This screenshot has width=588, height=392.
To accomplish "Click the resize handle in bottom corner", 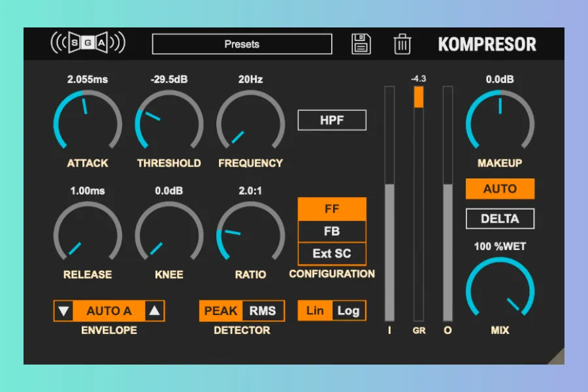I will 556,357.
